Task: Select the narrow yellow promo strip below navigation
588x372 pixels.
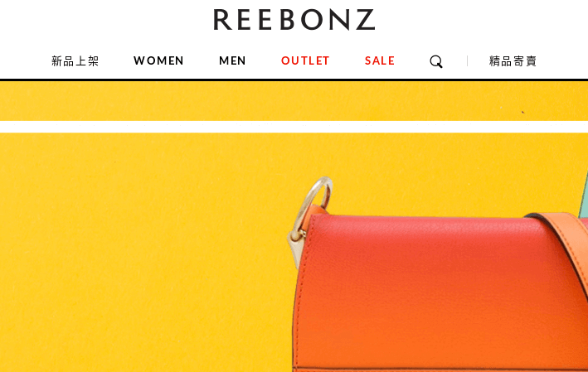Action: [x=294, y=101]
